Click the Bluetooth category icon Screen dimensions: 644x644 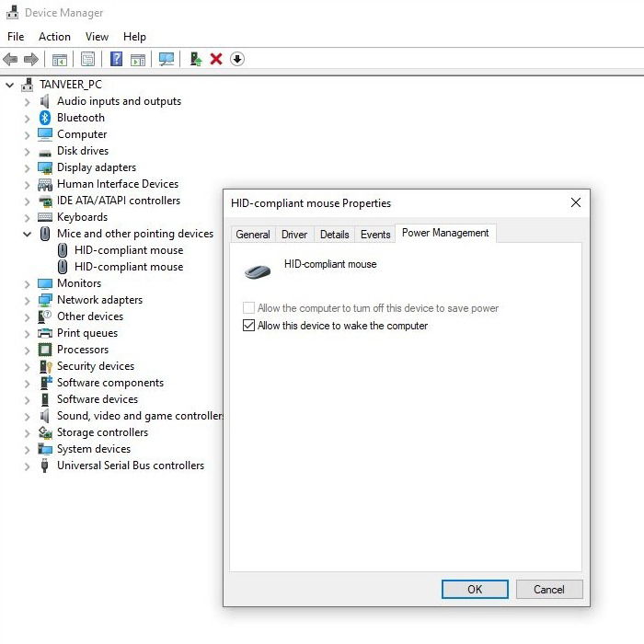click(45, 118)
